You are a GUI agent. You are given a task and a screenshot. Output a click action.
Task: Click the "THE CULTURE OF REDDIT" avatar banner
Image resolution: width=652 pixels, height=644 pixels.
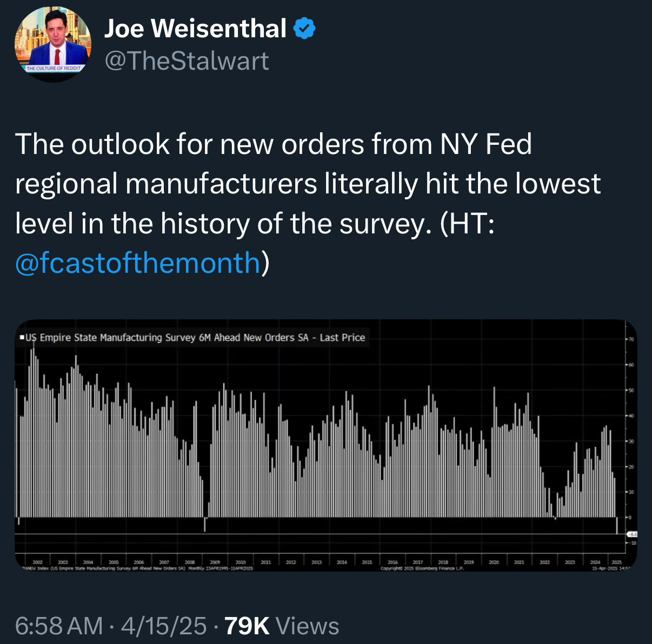pos(53,69)
